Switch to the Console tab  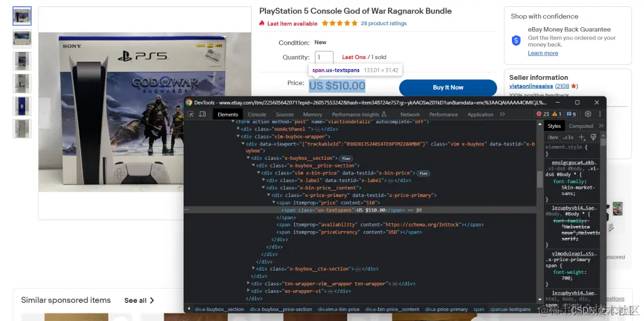tap(257, 115)
